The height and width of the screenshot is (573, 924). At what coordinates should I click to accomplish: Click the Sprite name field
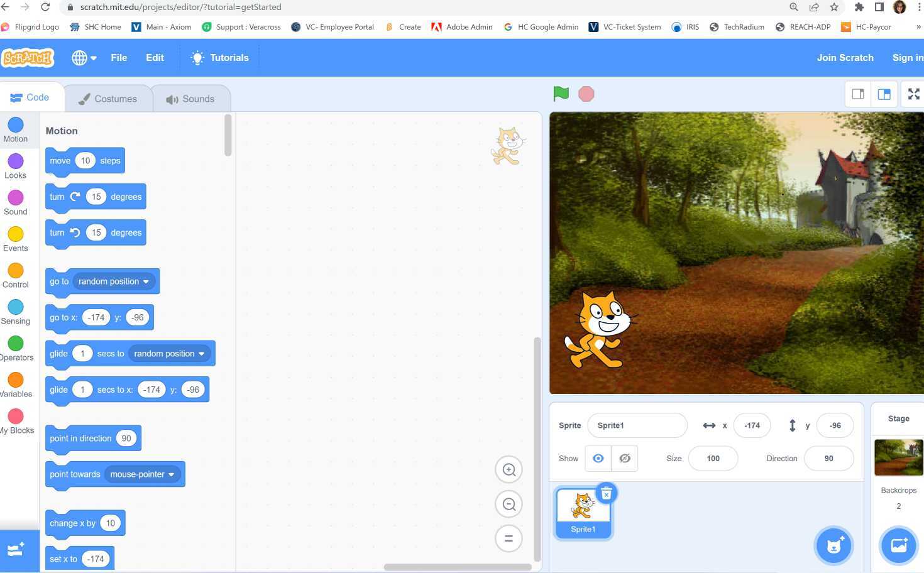click(x=637, y=425)
